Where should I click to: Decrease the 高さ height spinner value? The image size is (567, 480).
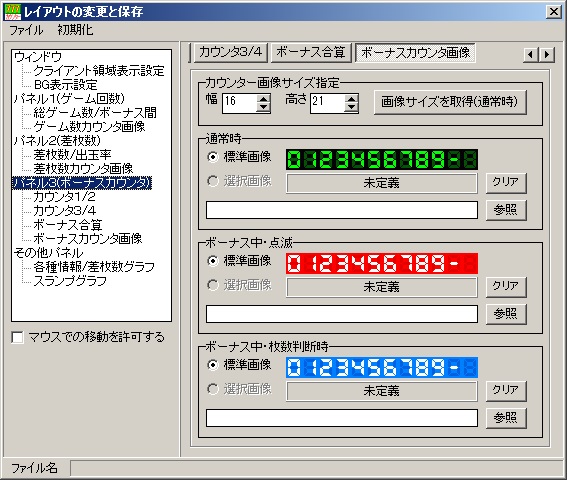click(x=351, y=107)
